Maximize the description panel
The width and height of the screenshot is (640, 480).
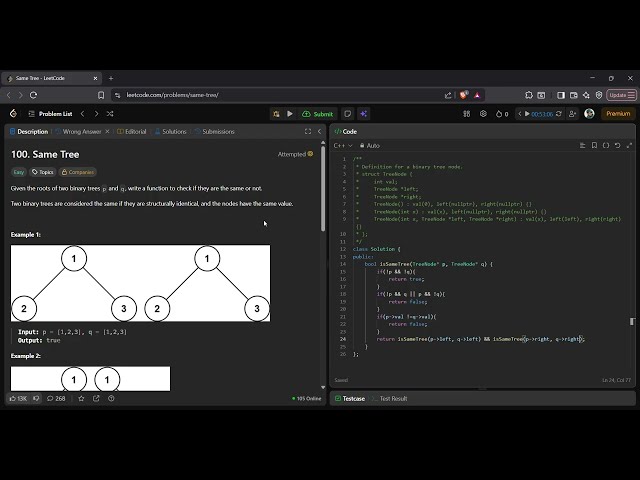tap(308, 131)
